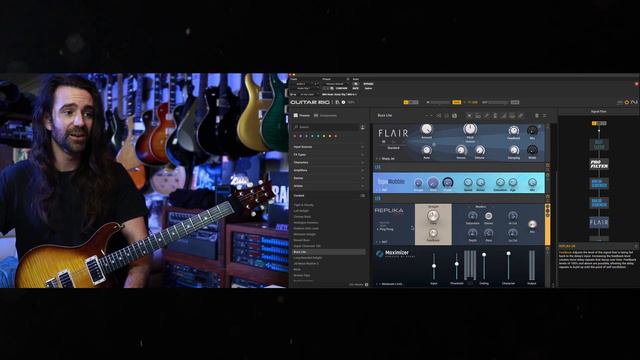Open the Flair Standard mode selector

[393, 148]
